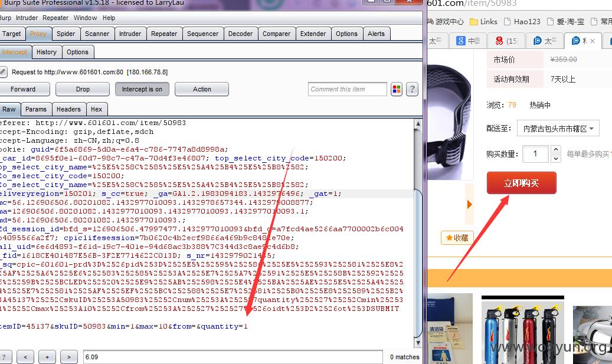Open the 游戏中心 bookmark in browser

pyautogui.click(x=445, y=21)
